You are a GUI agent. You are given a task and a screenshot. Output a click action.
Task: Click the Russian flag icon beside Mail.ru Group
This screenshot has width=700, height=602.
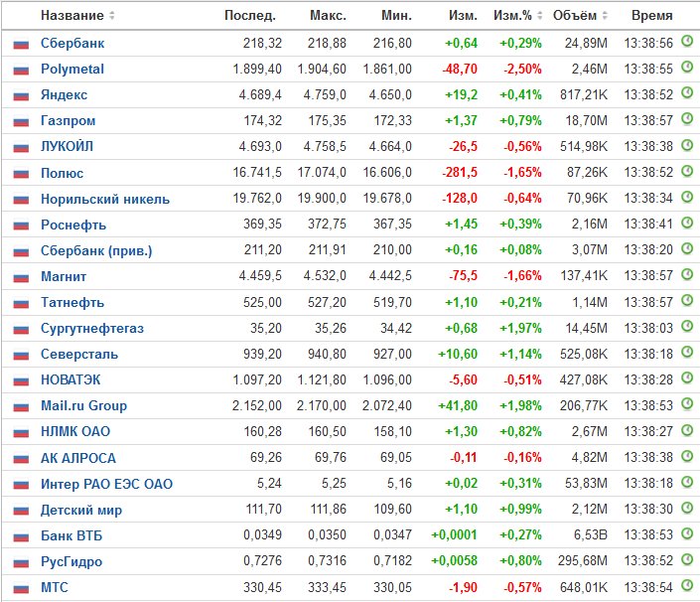[21, 407]
